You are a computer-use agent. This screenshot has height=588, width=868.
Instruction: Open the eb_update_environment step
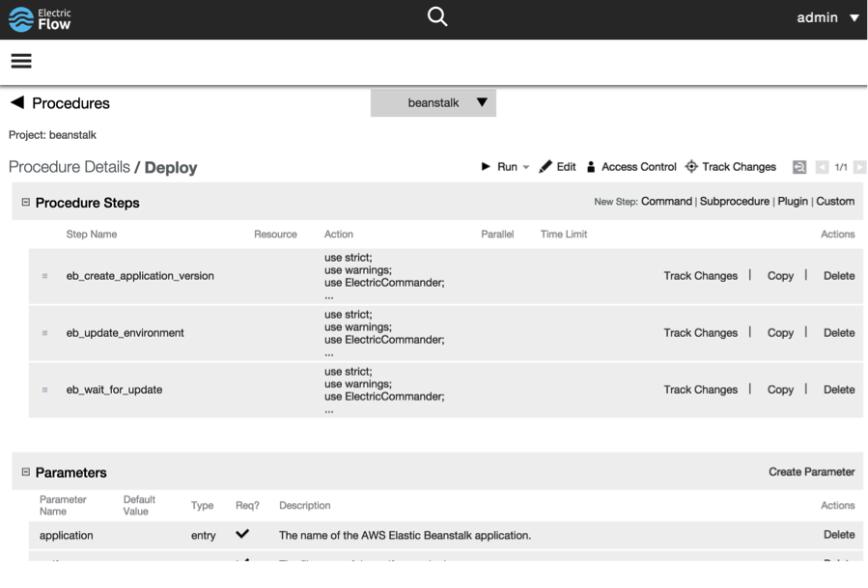click(126, 333)
